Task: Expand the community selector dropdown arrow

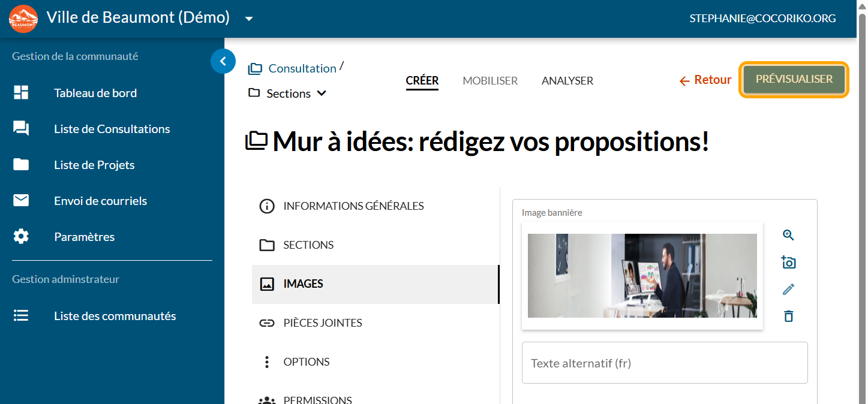Action: (249, 19)
